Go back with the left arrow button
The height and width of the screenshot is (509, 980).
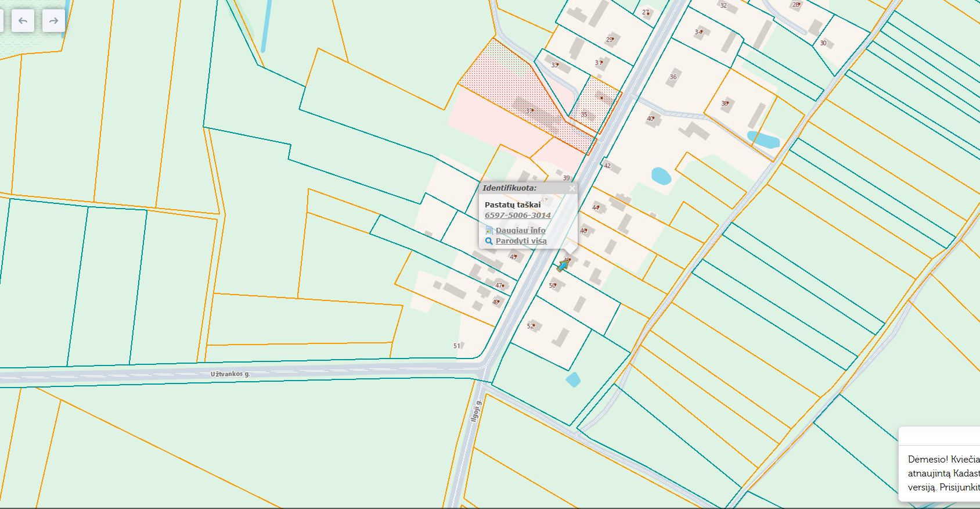click(23, 21)
